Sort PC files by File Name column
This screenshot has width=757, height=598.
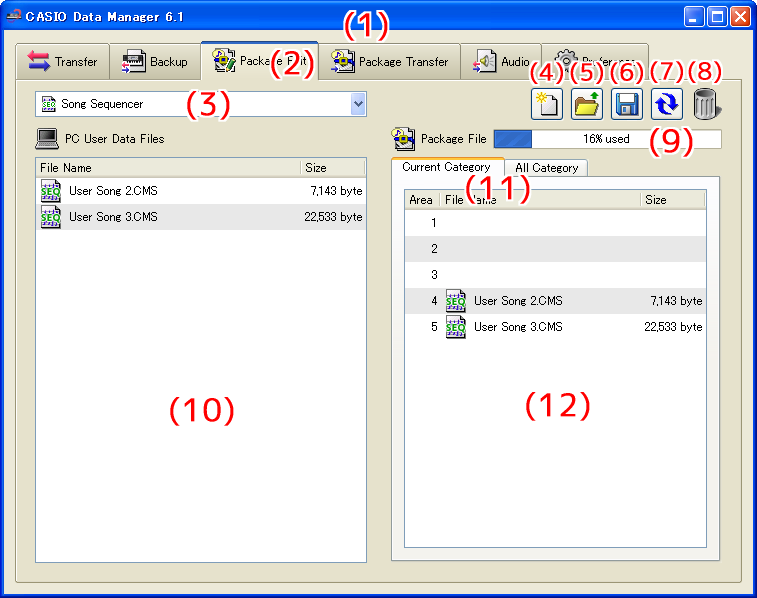(x=168, y=167)
